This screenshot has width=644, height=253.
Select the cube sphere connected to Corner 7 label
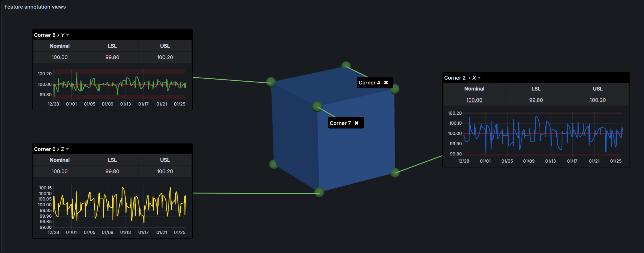[317, 106]
